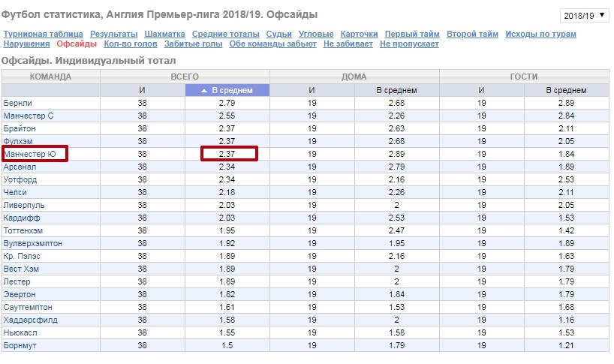Open the Результаты link

[113, 34]
